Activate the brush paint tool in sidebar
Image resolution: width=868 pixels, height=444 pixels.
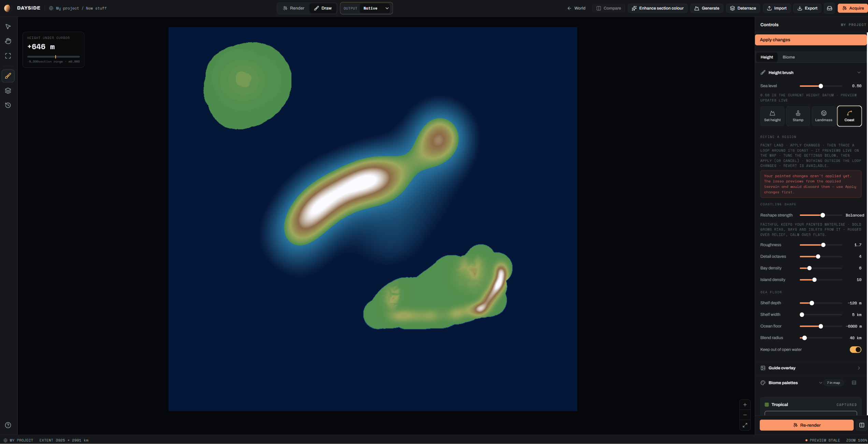point(8,76)
